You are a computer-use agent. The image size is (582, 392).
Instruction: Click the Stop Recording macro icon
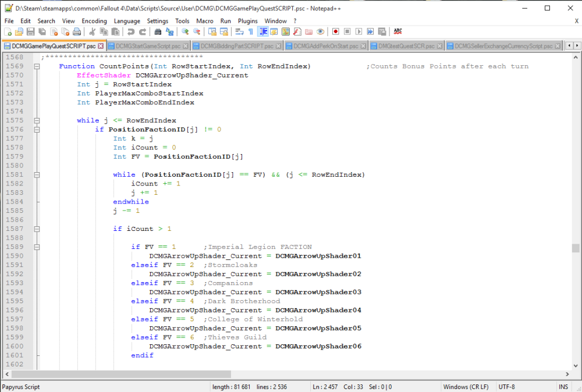pos(347,32)
